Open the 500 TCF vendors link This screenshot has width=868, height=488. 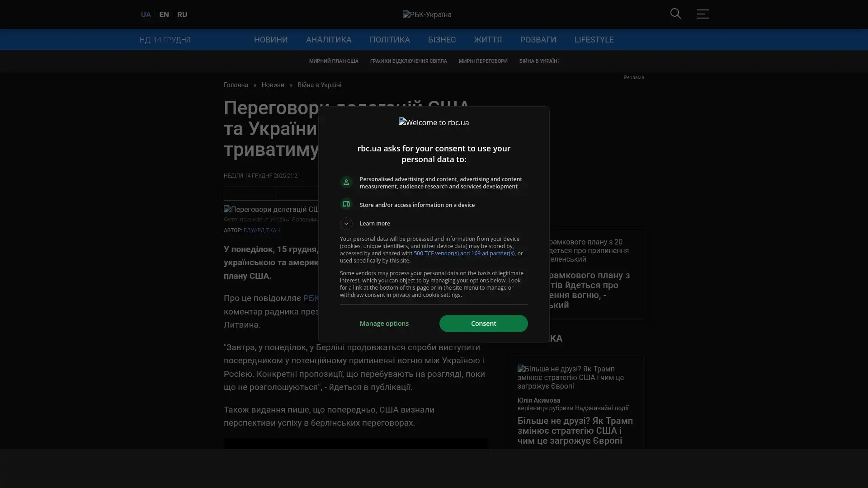[x=464, y=253]
